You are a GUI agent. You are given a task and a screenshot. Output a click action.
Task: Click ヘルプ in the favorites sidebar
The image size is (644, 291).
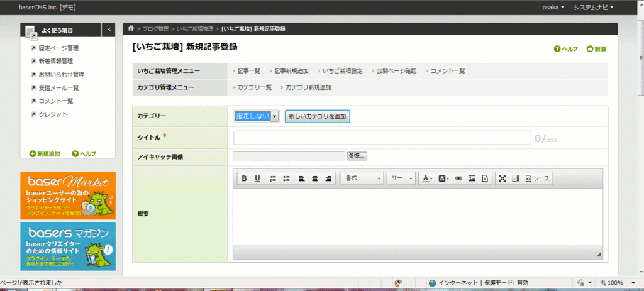click(x=84, y=154)
